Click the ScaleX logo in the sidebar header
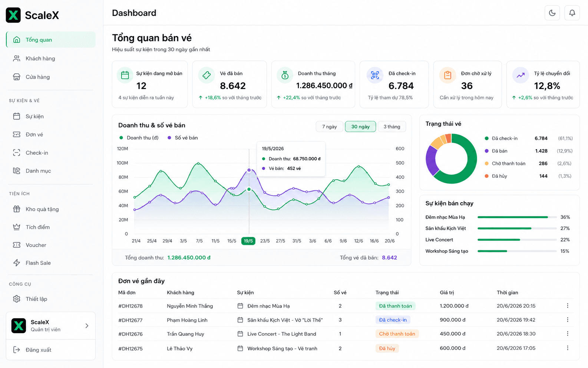This screenshot has width=588, height=368. click(x=32, y=15)
